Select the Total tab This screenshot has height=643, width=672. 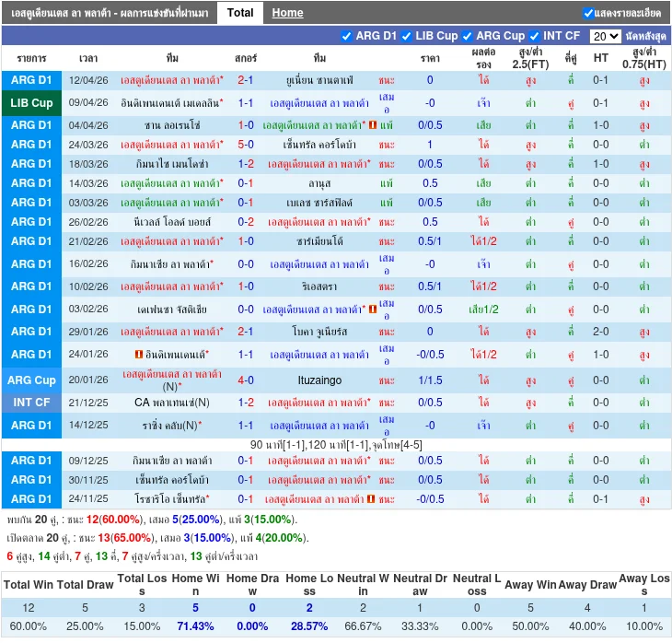click(x=240, y=13)
